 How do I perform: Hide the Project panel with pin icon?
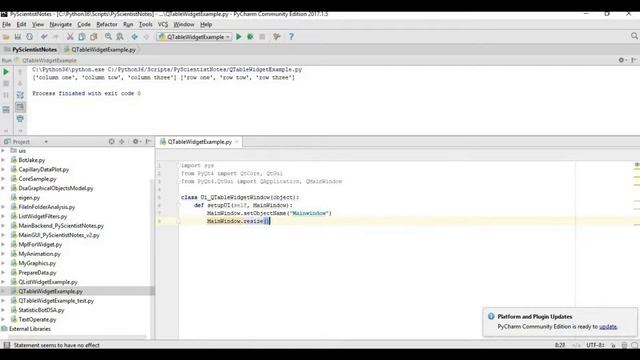click(149, 141)
